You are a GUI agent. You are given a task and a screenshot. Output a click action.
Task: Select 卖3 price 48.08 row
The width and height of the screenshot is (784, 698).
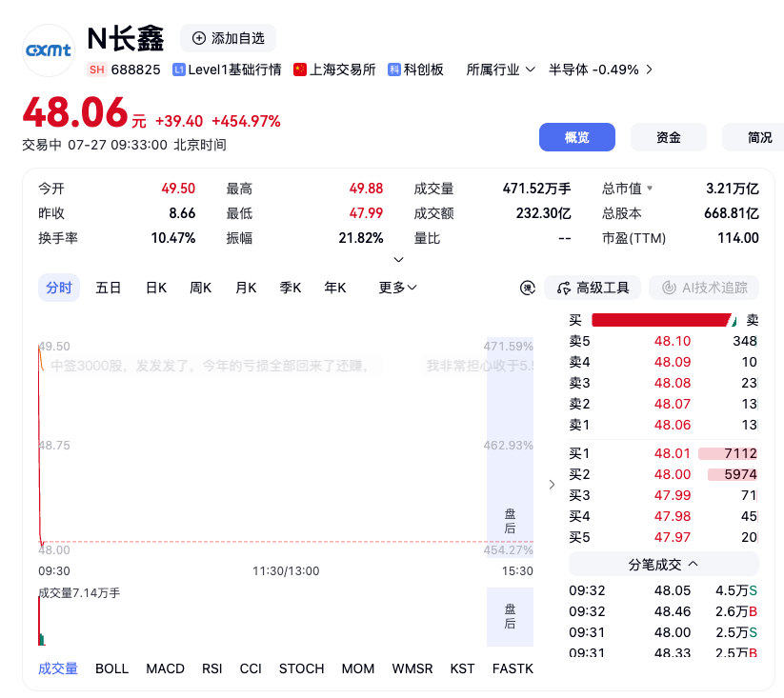coord(664,383)
